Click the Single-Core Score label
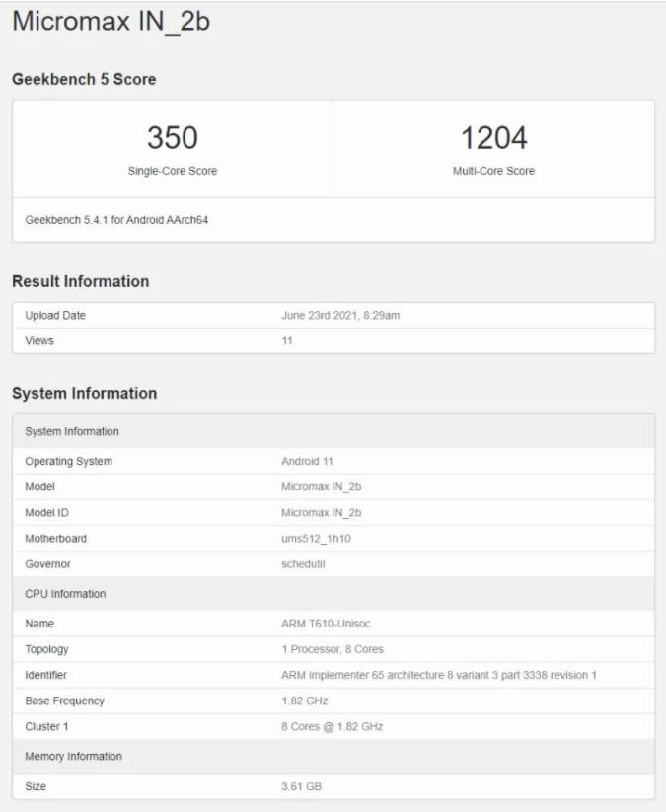The image size is (666, 812). [173, 171]
